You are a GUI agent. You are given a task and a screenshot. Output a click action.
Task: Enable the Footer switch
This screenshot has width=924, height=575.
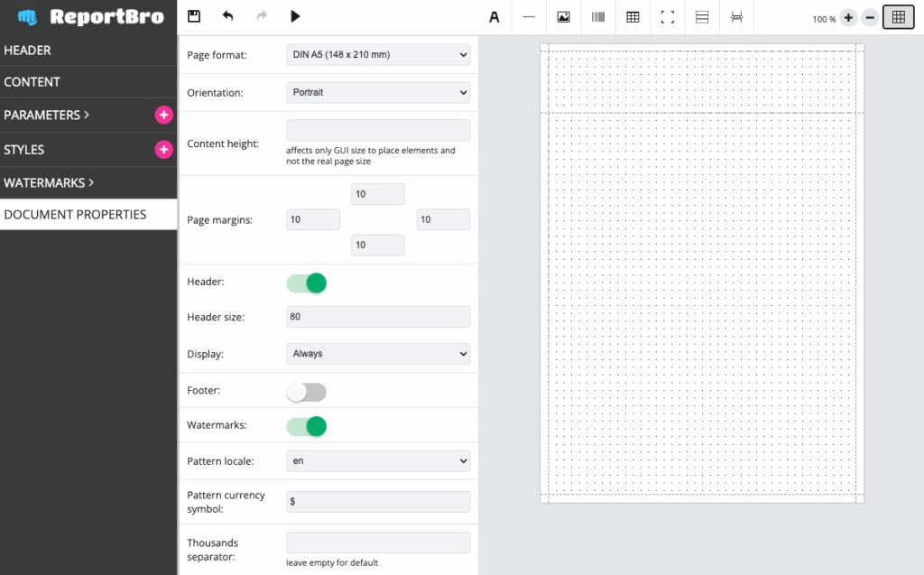click(x=306, y=392)
